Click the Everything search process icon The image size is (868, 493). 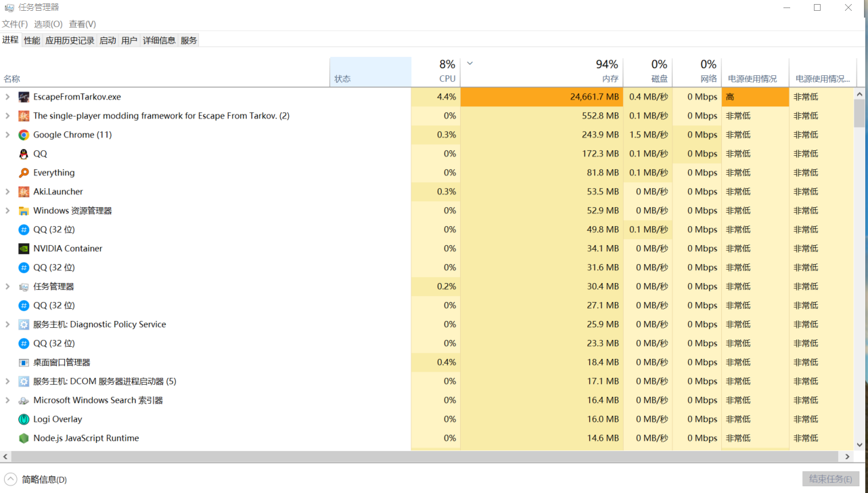tap(24, 173)
